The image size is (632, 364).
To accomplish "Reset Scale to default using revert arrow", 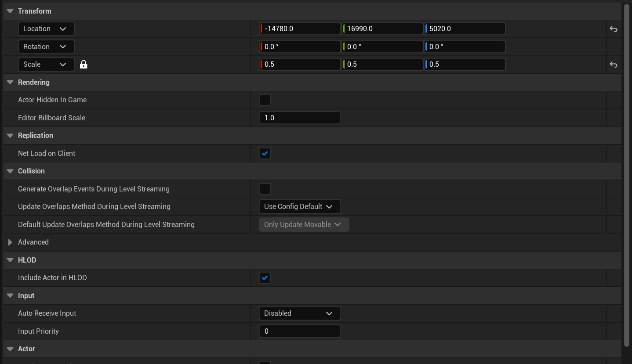I will [x=614, y=64].
